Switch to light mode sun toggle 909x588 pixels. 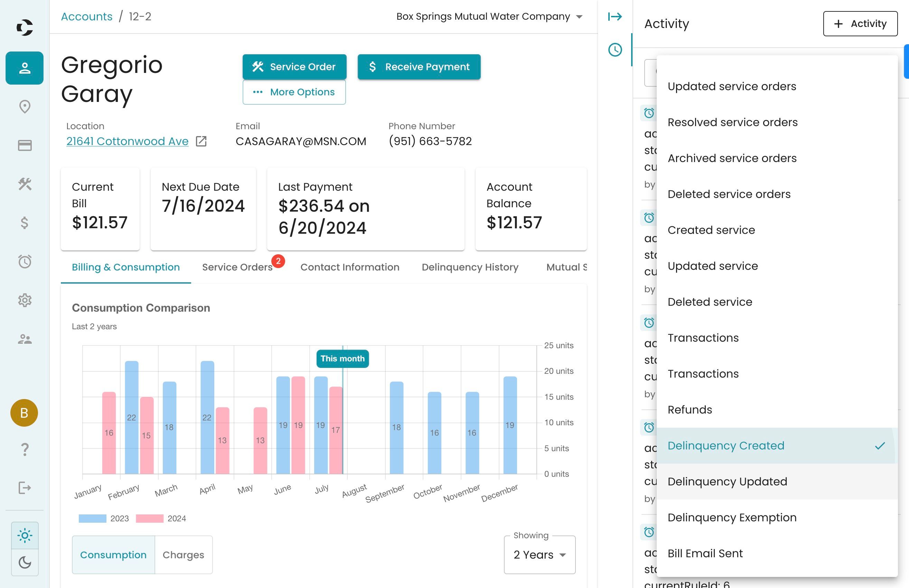pos(25,535)
